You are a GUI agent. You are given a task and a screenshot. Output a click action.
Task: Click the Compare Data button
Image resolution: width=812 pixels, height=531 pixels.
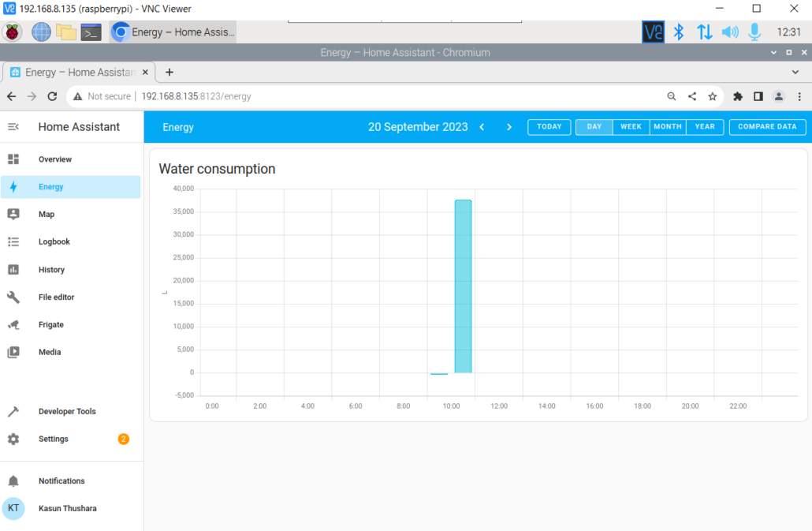767,127
